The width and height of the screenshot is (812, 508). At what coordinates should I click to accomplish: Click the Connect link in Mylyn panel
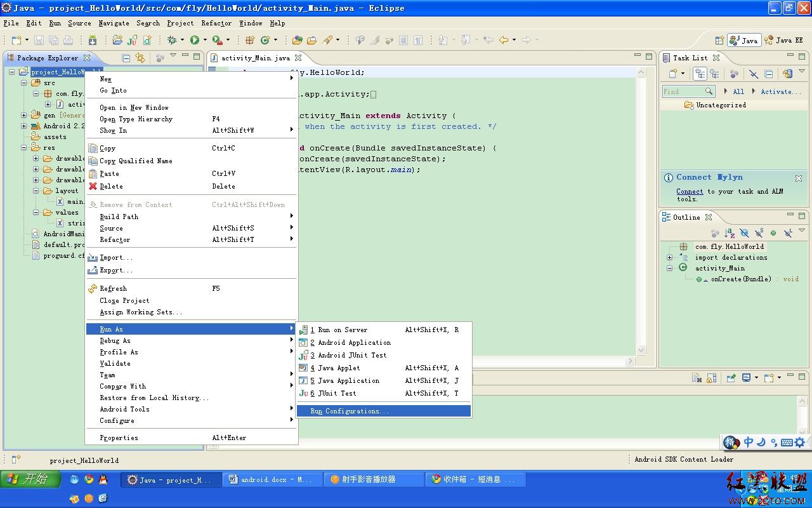coord(690,191)
